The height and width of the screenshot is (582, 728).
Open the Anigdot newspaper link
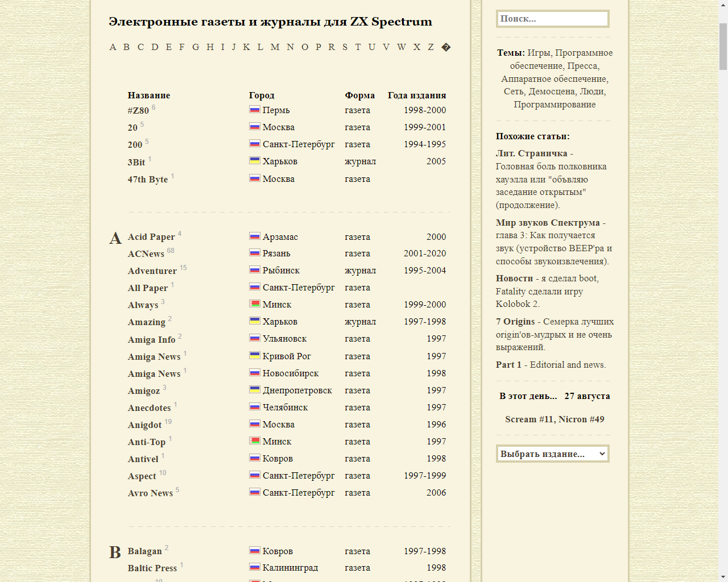[144, 425]
